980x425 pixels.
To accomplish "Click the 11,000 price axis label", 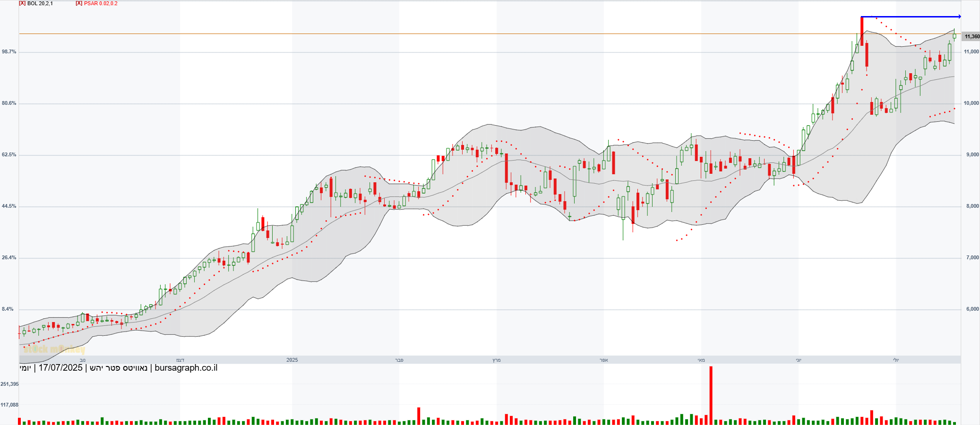I will (x=971, y=51).
